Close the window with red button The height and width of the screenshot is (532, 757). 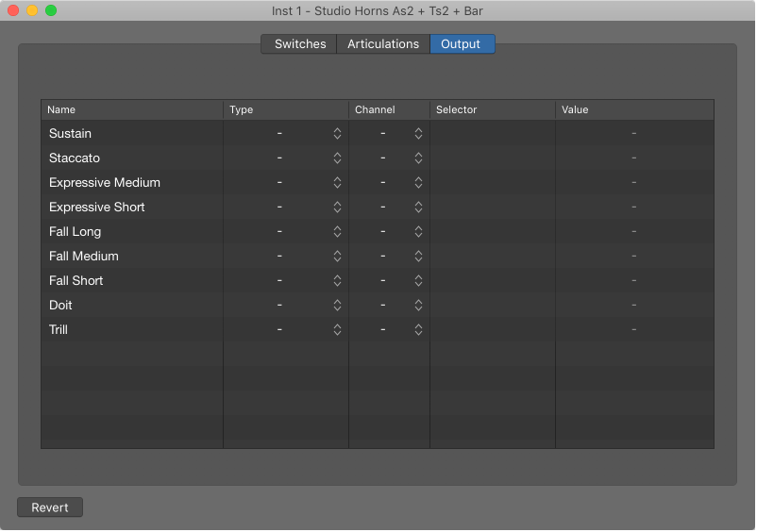[13, 10]
